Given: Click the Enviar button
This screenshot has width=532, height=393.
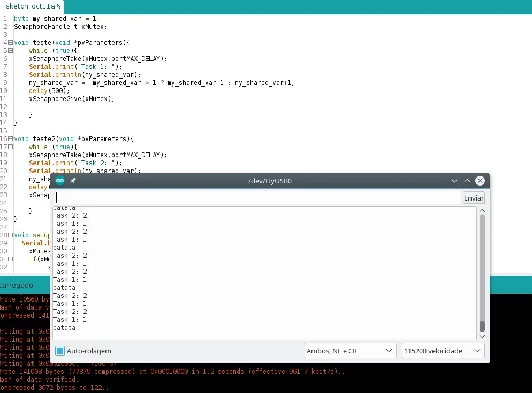Looking at the screenshot, I should coord(474,198).
